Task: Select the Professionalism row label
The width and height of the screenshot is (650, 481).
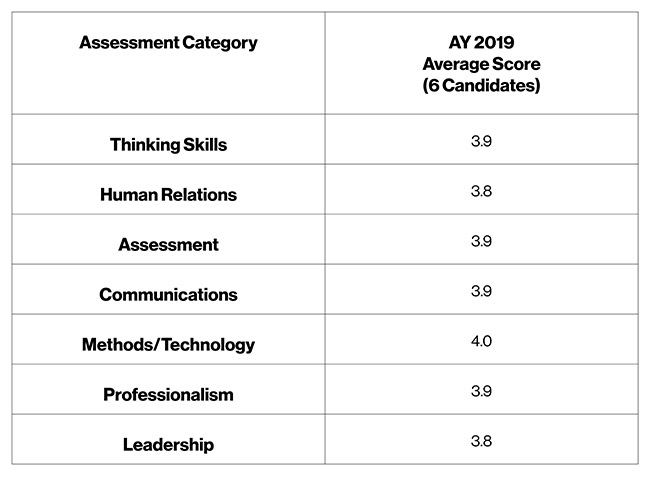Action: (168, 395)
